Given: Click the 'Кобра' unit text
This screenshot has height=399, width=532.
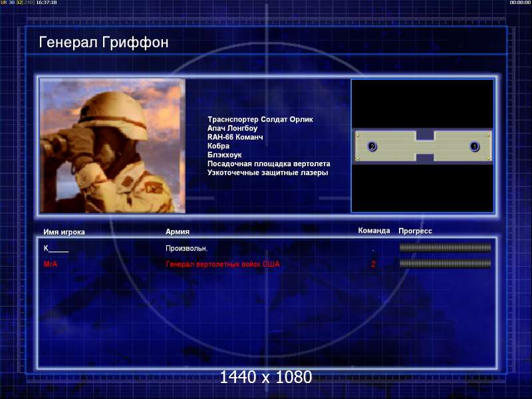Looking at the screenshot, I should pyautogui.click(x=219, y=146).
